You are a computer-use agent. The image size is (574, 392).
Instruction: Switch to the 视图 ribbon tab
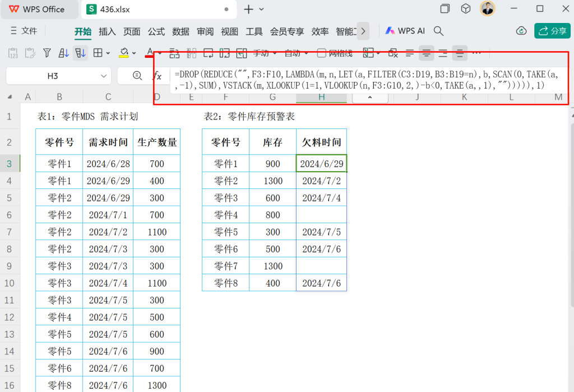[x=229, y=31]
